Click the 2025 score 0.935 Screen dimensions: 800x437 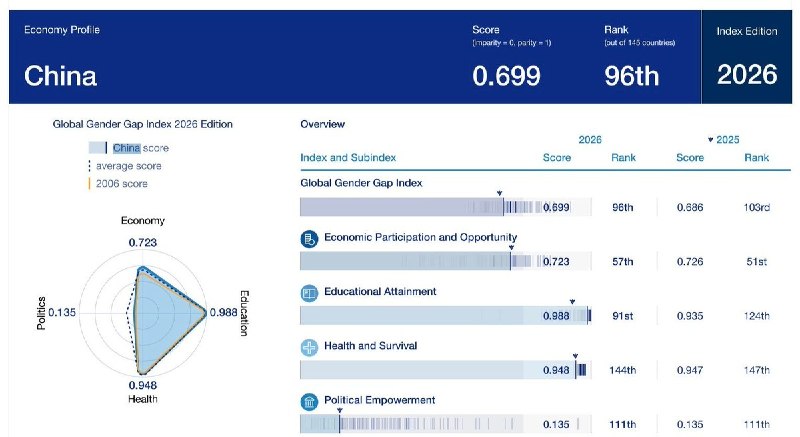coord(690,316)
